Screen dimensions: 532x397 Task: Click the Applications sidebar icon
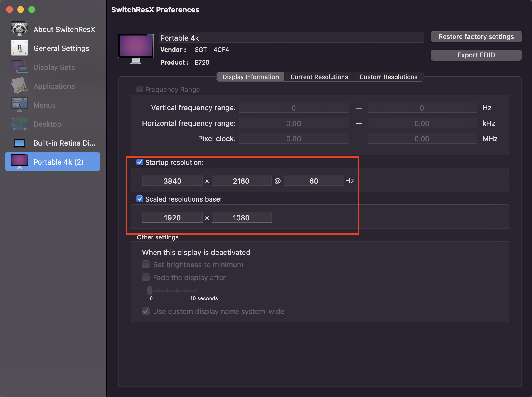pyautogui.click(x=19, y=86)
